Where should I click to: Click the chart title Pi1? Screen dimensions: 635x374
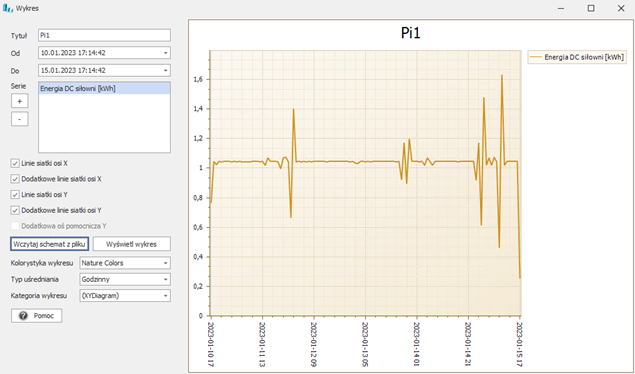(x=411, y=33)
